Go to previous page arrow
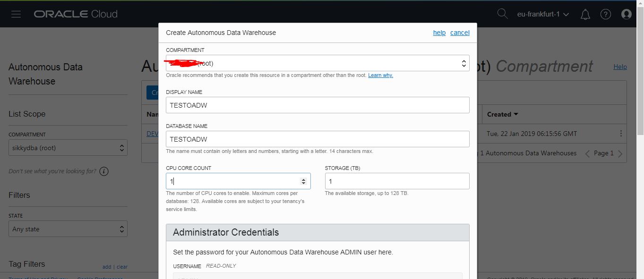 point(587,153)
